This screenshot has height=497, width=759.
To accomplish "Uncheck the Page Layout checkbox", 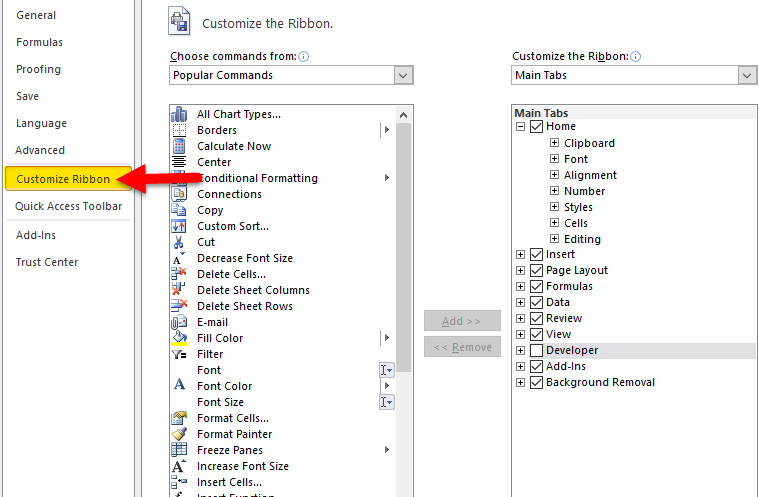I will point(536,271).
